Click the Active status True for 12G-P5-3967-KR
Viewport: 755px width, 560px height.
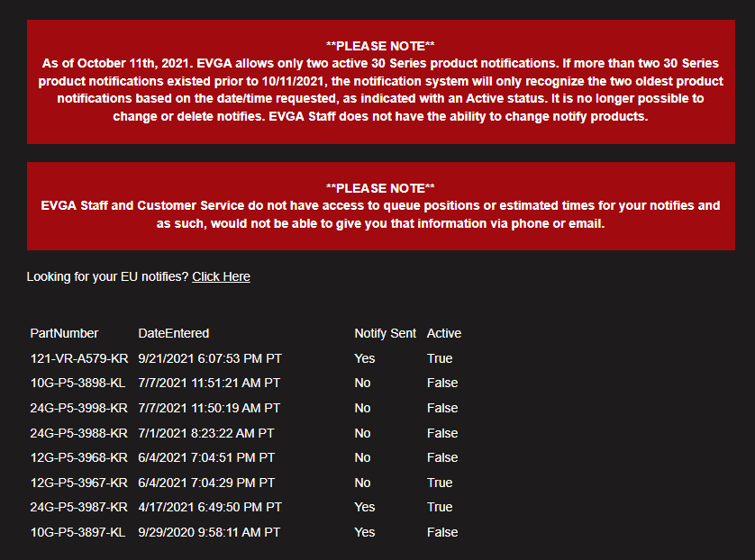(440, 483)
